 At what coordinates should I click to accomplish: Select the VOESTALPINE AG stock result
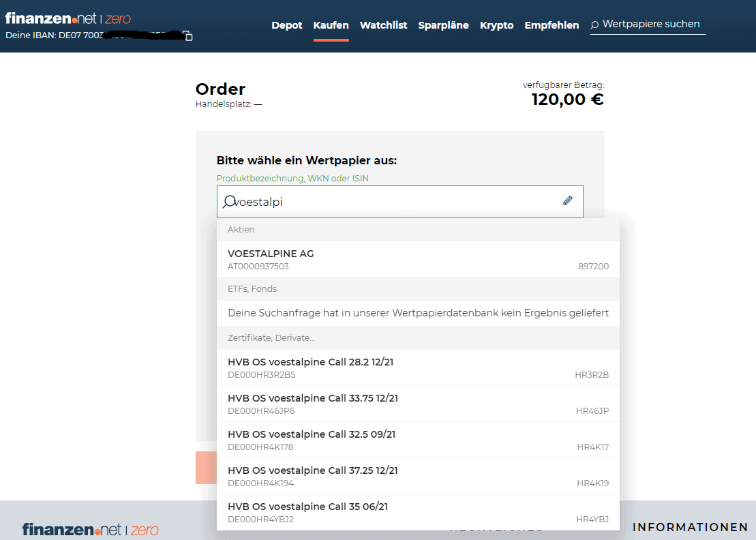coord(418,259)
